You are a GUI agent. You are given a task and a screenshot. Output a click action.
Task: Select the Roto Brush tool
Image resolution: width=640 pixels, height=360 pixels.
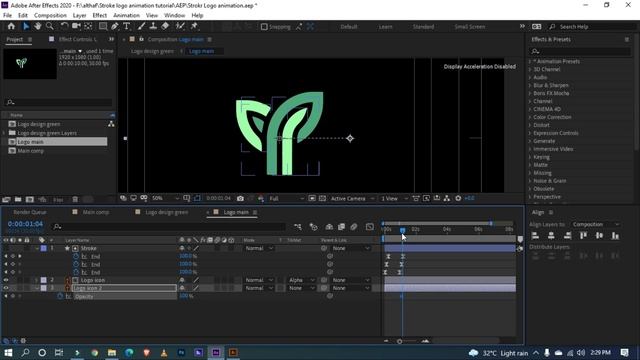(x=180, y=26)
